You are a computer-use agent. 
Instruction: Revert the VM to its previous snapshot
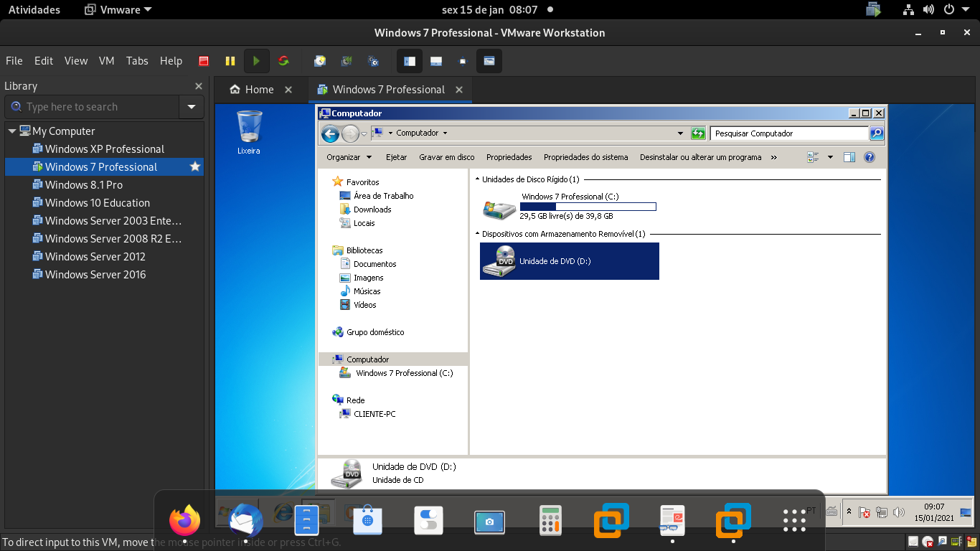347,61
